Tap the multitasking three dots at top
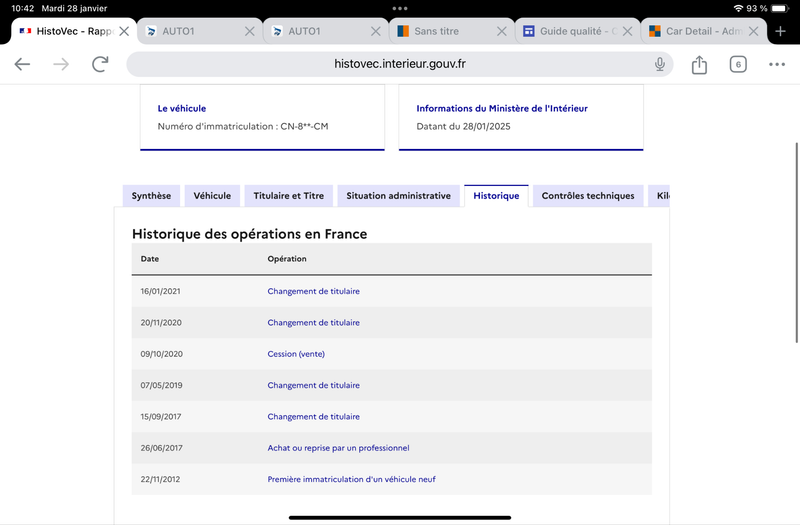The width and height of the screenshot is (800, 525). pyautogui.click(x=400, y=8)
